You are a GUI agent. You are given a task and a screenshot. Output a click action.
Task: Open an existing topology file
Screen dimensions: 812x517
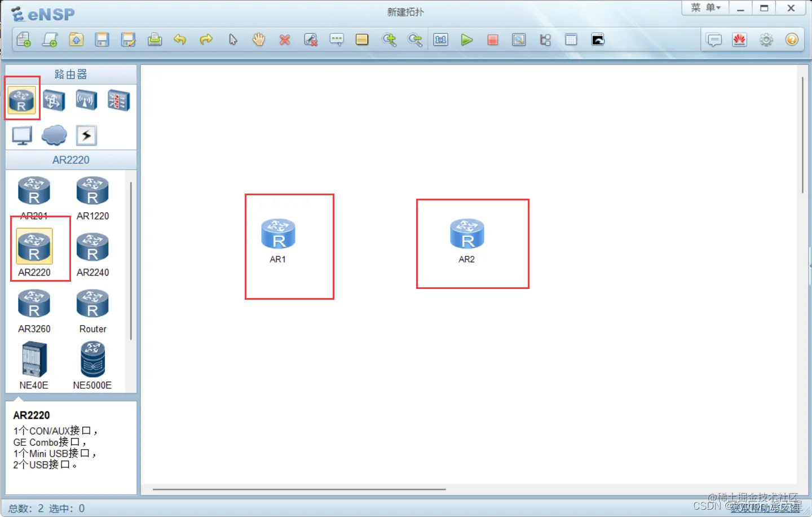[x=76, y=40]
